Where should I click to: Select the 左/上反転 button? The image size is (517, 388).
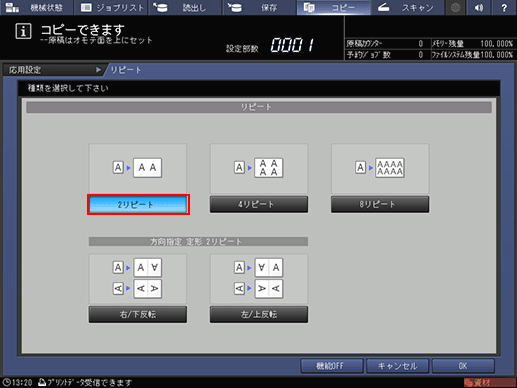(x=259, y=314)
